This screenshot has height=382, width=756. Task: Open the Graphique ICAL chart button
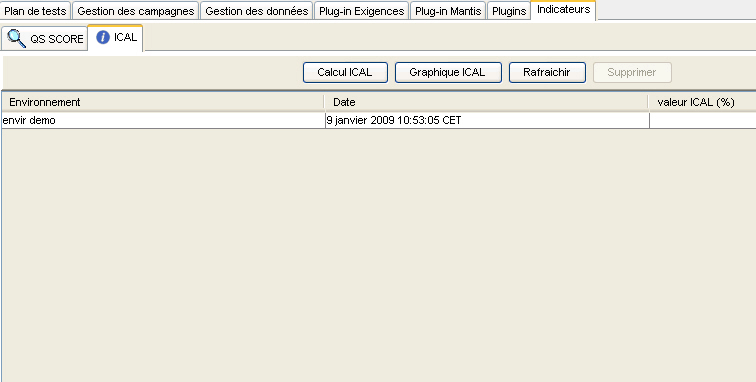point(448,72)
